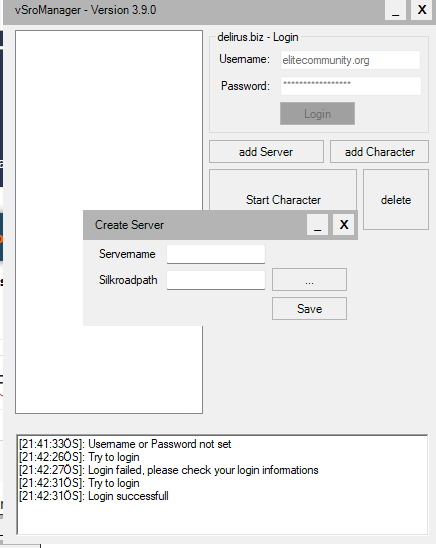Close the Create Server dialog
The height and width of the screenshot is (548, 436).
point(343,224)
